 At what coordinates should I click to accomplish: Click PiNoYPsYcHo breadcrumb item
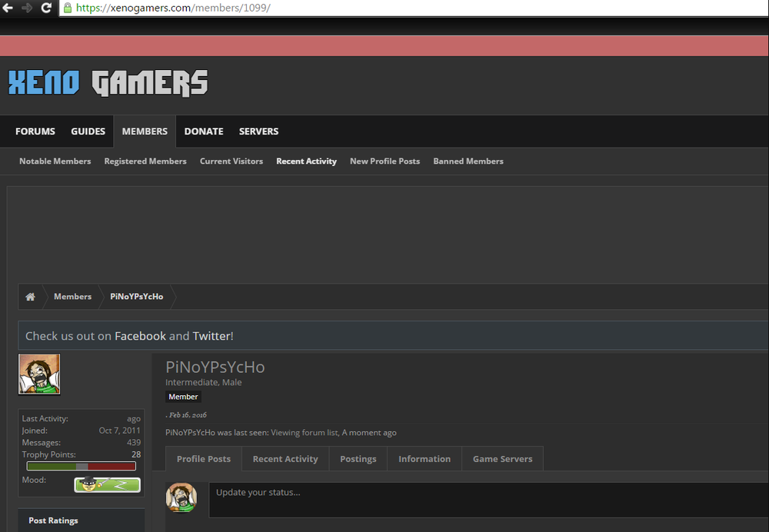coord(137,297)
